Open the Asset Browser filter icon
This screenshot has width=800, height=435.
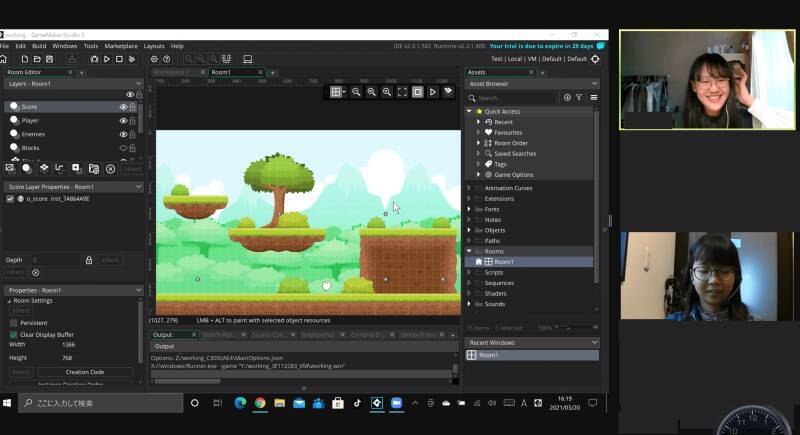pyautogui.click(x=579, y=97)
